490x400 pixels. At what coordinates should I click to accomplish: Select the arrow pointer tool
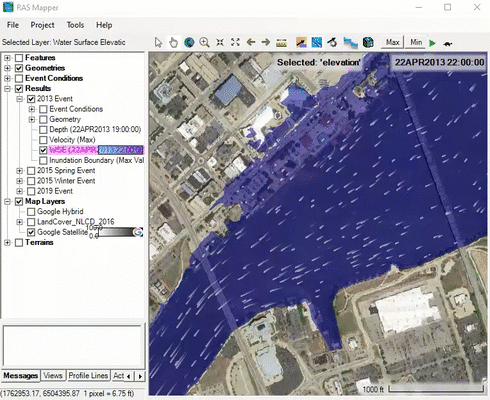coord(158,43)
